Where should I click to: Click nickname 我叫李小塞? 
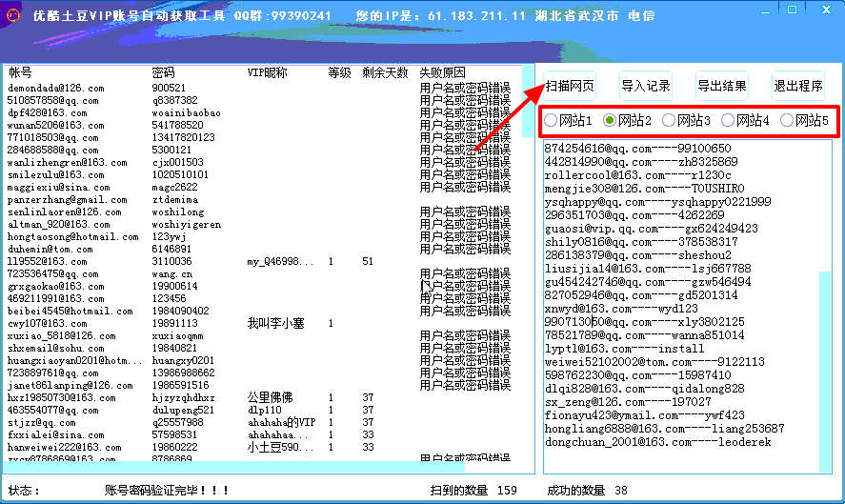point(276,323)
